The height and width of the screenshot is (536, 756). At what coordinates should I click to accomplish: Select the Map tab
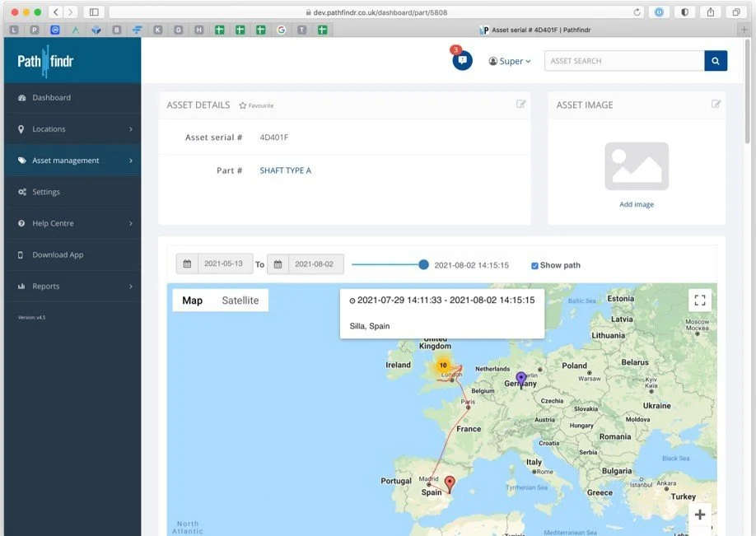click(192, 300)
